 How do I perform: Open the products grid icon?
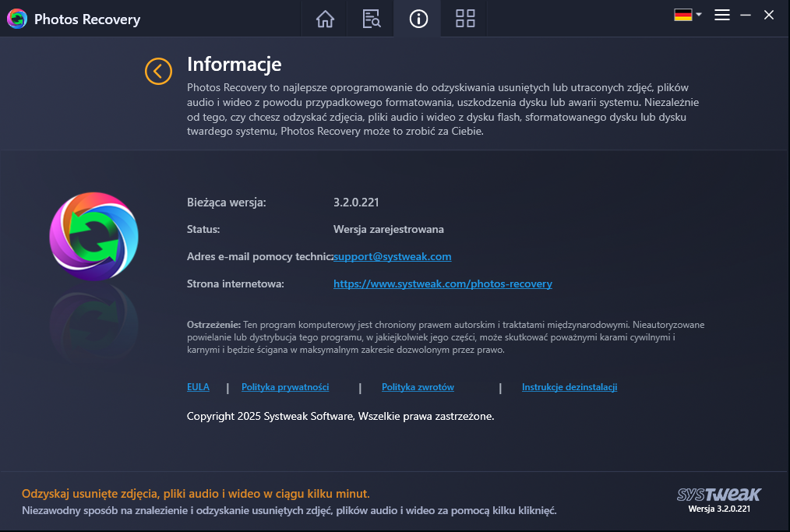pos(465,19)
